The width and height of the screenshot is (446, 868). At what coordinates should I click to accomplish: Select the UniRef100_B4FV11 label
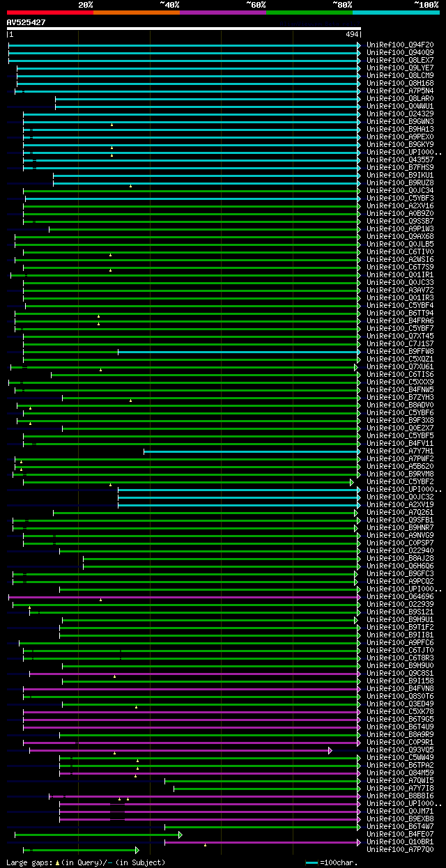pyautogui.click(x=400, y=443)
